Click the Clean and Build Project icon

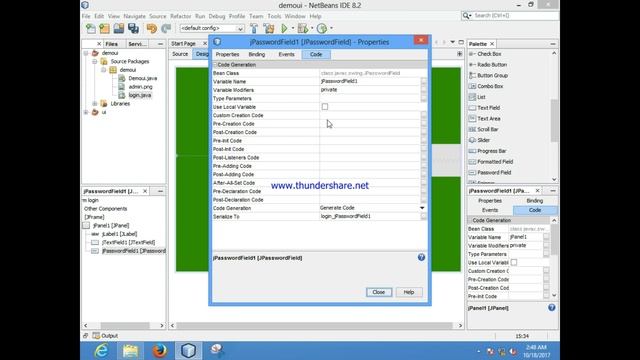269,28
